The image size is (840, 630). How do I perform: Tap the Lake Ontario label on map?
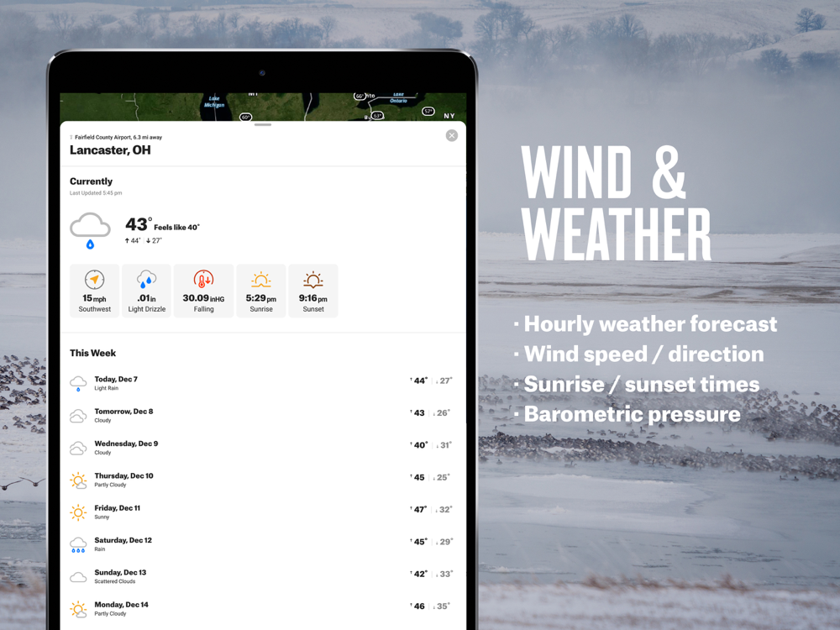click(x=398, y=97)
